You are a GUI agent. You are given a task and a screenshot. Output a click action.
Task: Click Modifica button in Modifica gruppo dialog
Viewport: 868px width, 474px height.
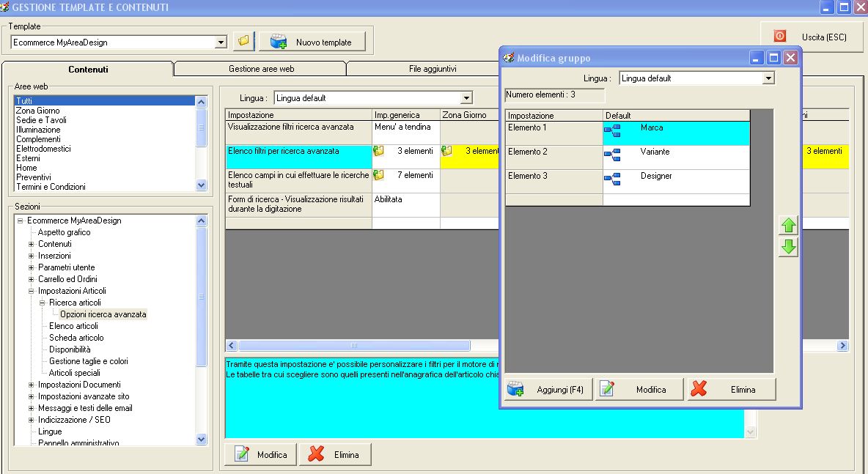(x=639, y=389)
